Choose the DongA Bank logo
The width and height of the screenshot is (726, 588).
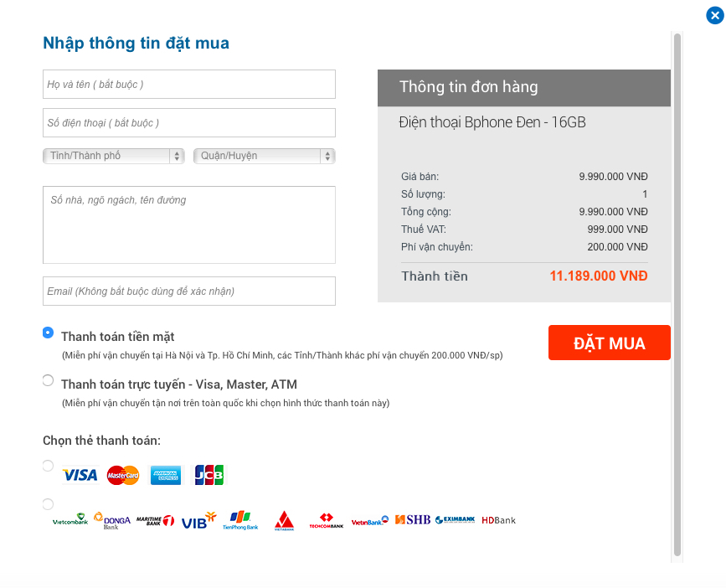click(112, 521)
